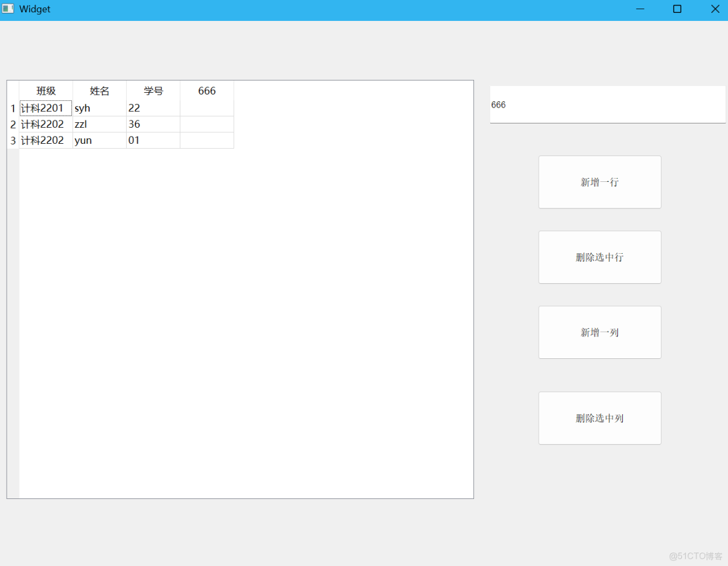Click the Widget application icon in title bar
This screenshot has width=728, height=566.
(8, 9)
